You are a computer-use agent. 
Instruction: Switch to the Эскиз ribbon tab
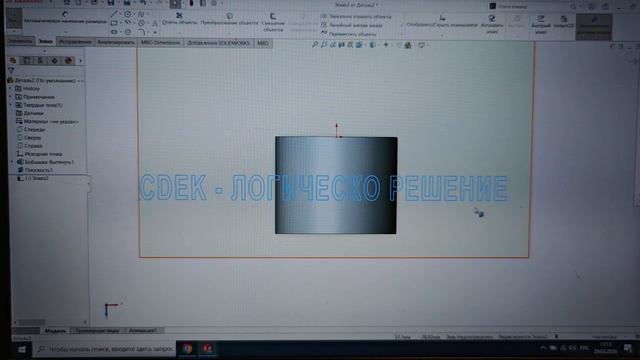point(45,42)
